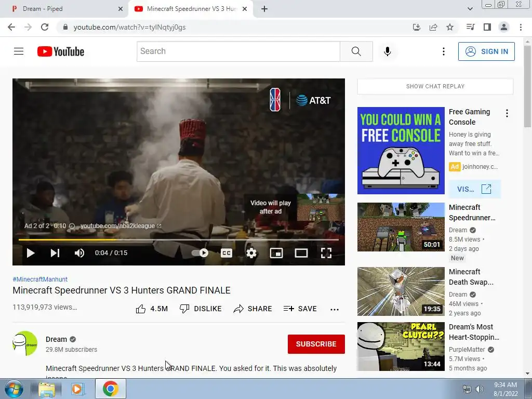
Task: Click the DISLIKE thumbs down button
Action: point(201,309)
